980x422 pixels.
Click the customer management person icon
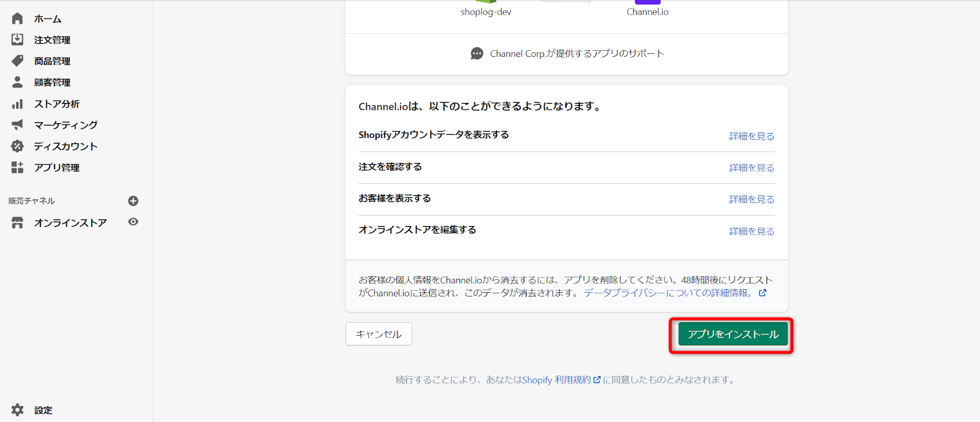click(17, 82)
